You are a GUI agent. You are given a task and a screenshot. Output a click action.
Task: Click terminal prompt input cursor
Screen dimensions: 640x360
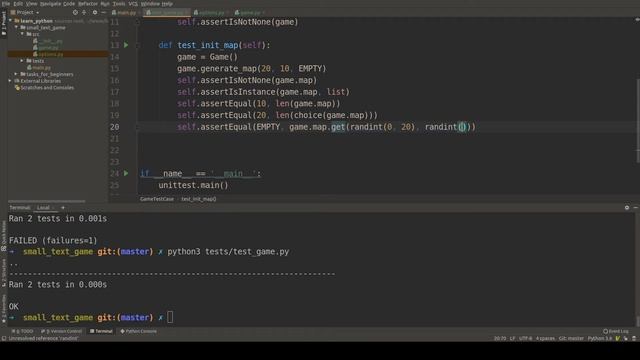pyautogui.click(x=170, y=317)
